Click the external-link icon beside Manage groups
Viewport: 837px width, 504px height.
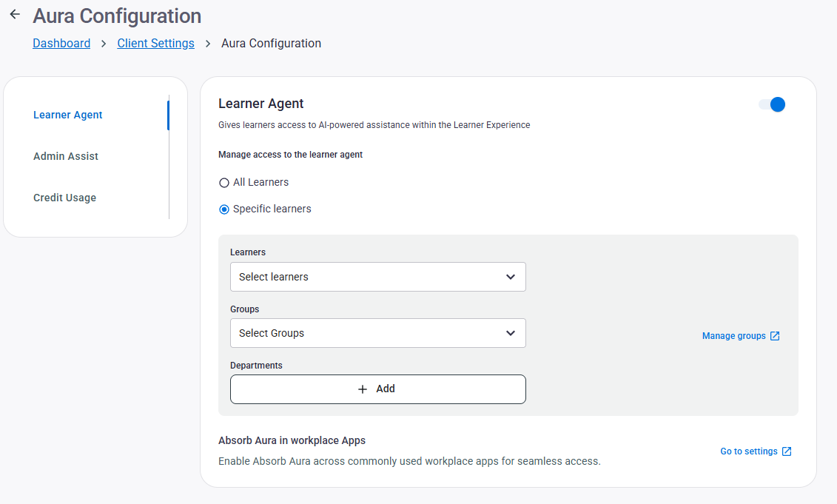[x=775, y=336]
